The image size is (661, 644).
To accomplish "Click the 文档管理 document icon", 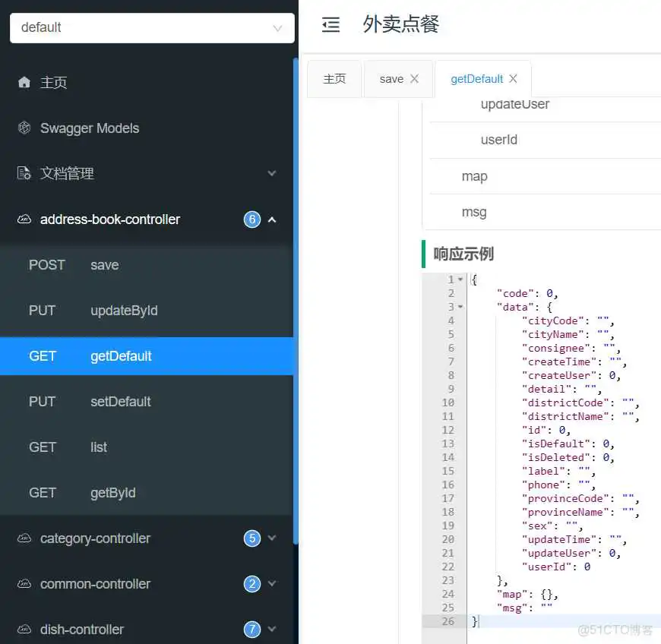I will (x=24, y=173).
